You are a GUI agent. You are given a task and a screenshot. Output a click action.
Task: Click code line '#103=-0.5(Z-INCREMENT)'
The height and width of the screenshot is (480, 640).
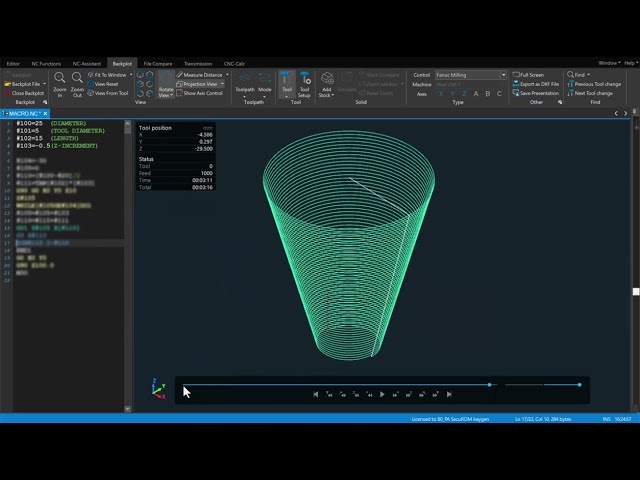tap(57, 146)
